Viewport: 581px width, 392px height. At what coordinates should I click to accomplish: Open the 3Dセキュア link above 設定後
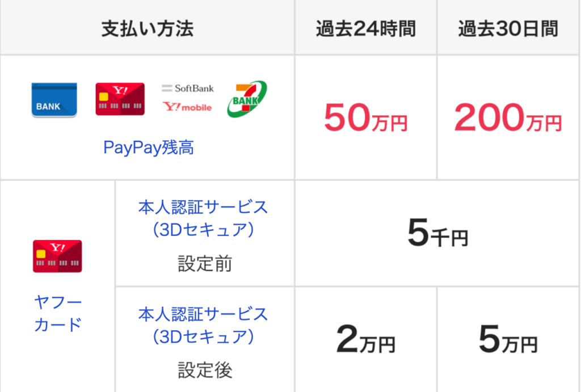click(x=203, y=326)
